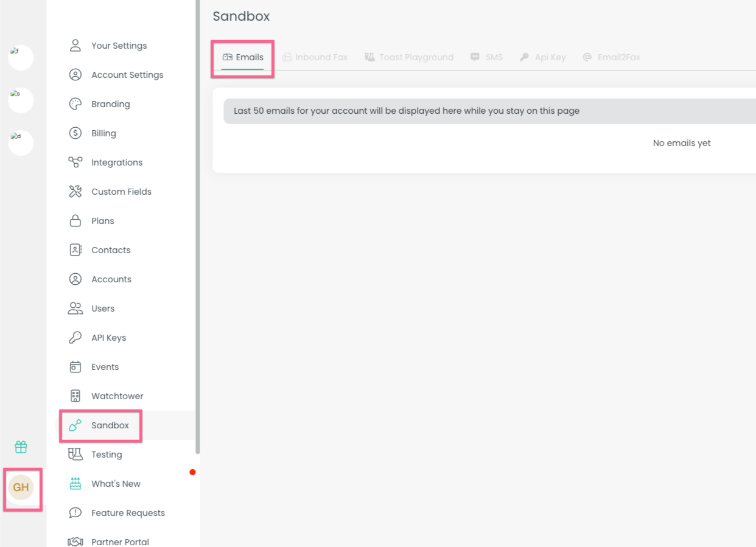Select the middle workspace avatar in left bar
The image size is (756, 547).
coord(20,100)
